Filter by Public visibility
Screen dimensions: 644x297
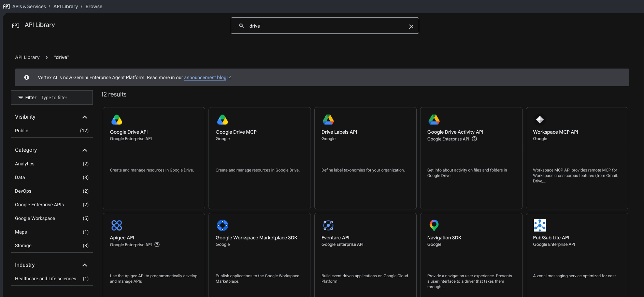(x=52, y=131)
